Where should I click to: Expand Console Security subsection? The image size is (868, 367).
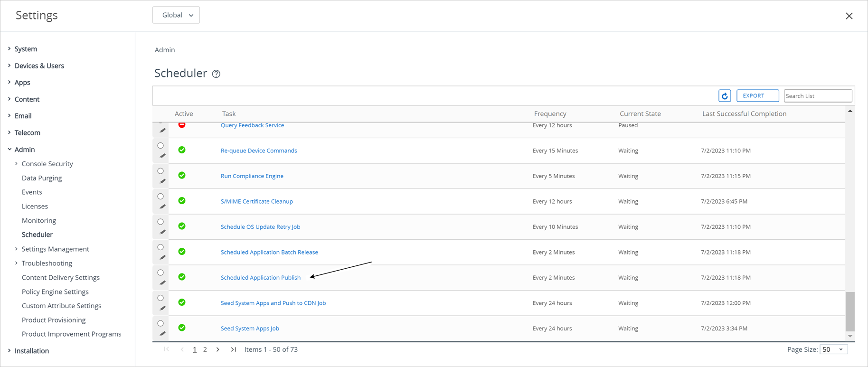tap(17, 164)
